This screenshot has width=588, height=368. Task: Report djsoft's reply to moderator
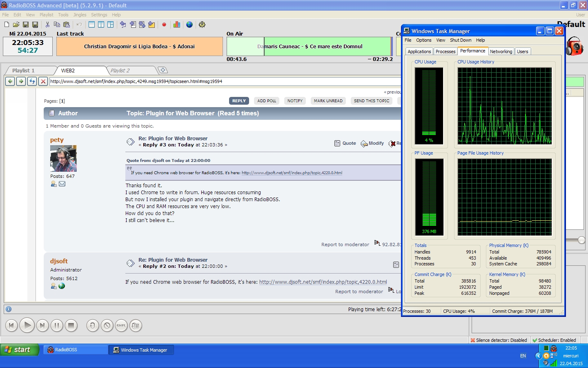[x=359, y=292]
